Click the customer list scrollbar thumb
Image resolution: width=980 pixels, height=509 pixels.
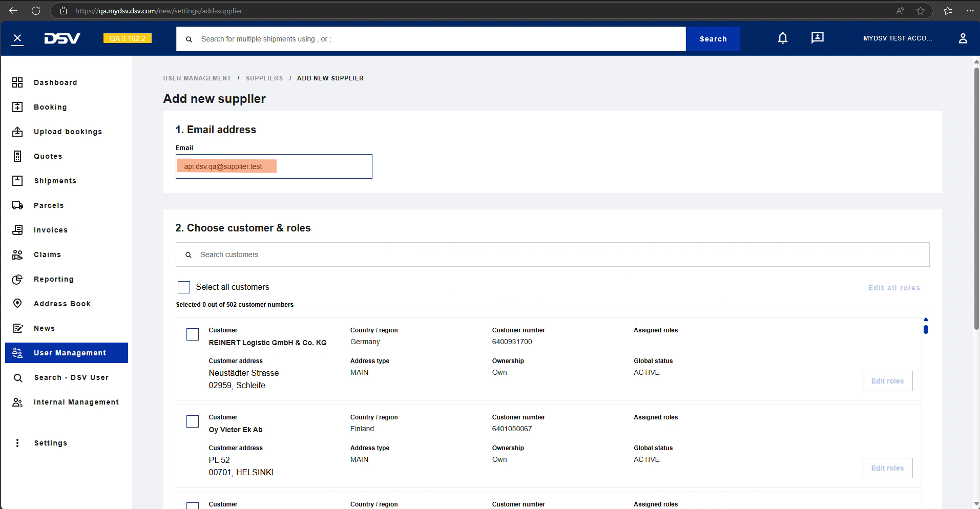[x=926, y=329]
